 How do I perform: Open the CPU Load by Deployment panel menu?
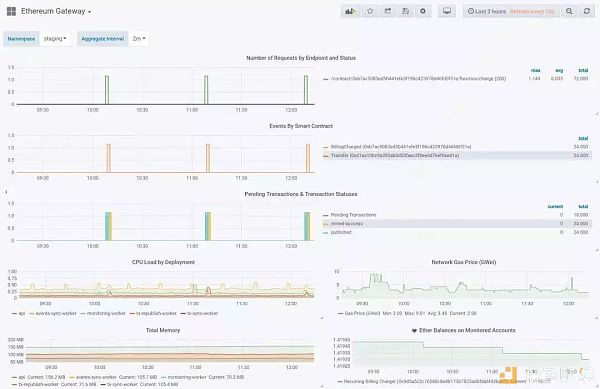pyautogui.click(x=163, y=262)
